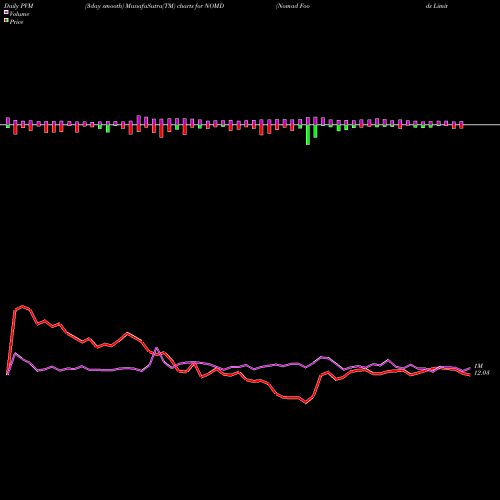500x500 pixels.
Task: Click the 'Daily PVM' title text
Action: (x=19, y=6)
